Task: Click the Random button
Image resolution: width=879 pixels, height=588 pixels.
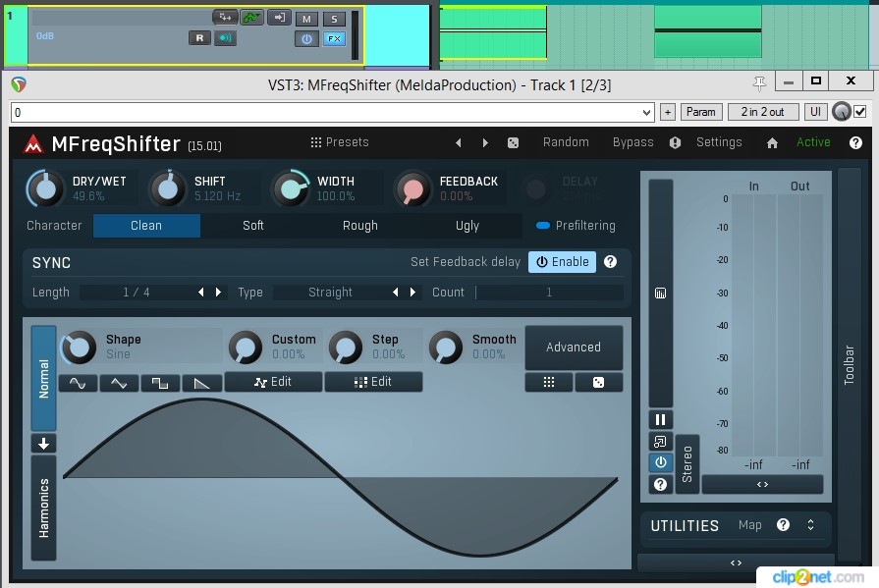Action: 566,142
